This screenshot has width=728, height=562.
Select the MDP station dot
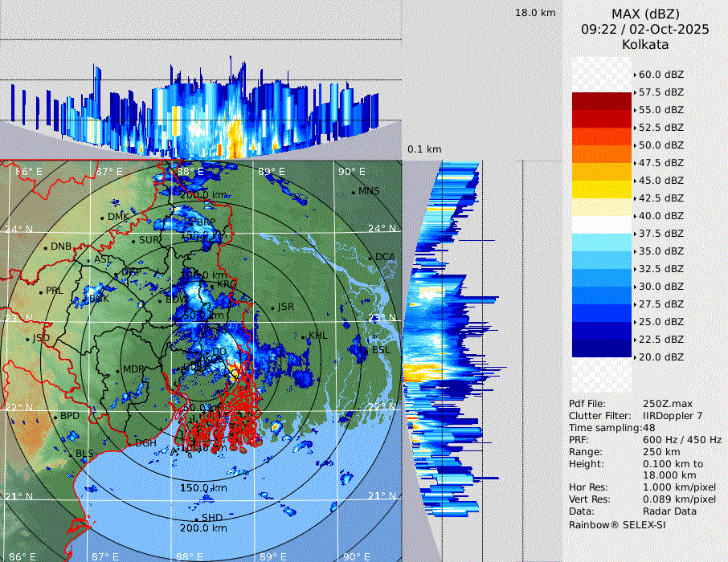pos(117,370)
